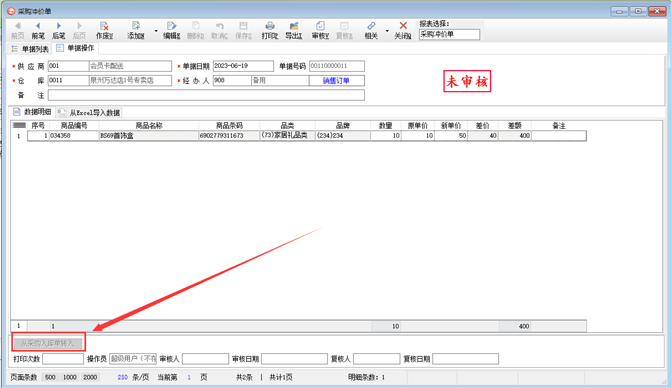Select the 单据号码 field 00110000011
This screenshot has height=388, width=671.
pos(337,66)
